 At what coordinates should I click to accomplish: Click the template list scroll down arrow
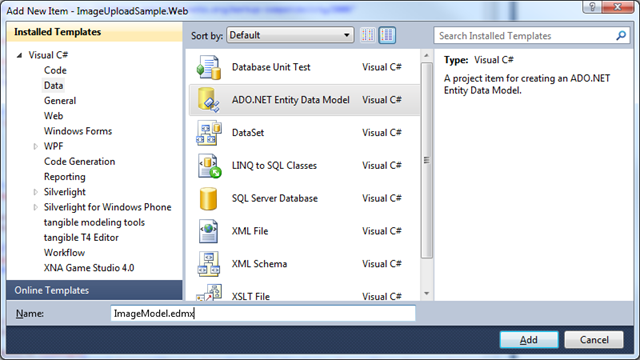[x=427, y=293]
